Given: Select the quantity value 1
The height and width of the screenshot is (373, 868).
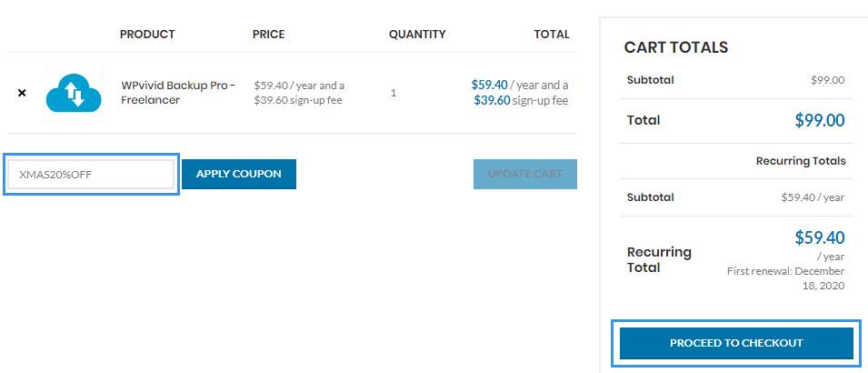Looking at the screenshot, I should click(x=394, y=93).
